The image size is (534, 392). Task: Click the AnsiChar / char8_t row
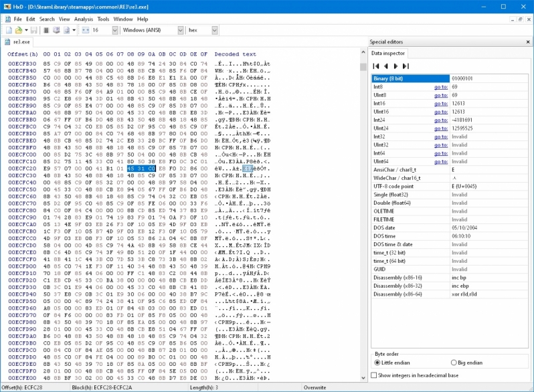tap(450, 170)
